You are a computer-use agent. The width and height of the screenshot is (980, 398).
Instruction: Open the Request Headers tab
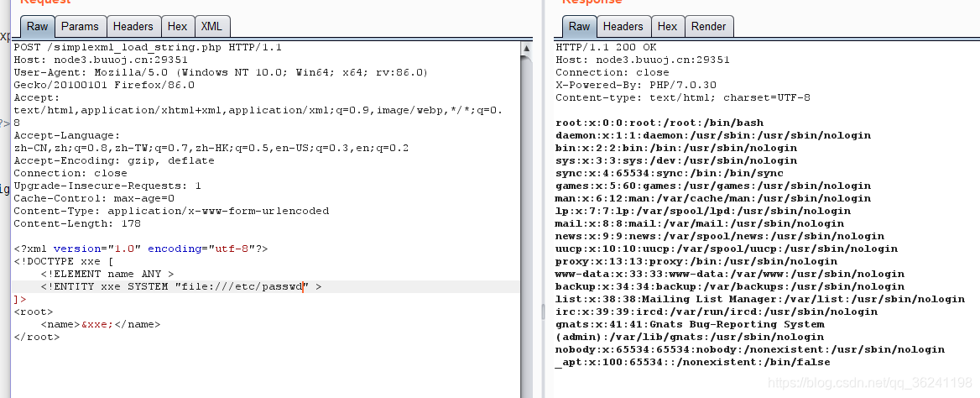coord(133,26)
